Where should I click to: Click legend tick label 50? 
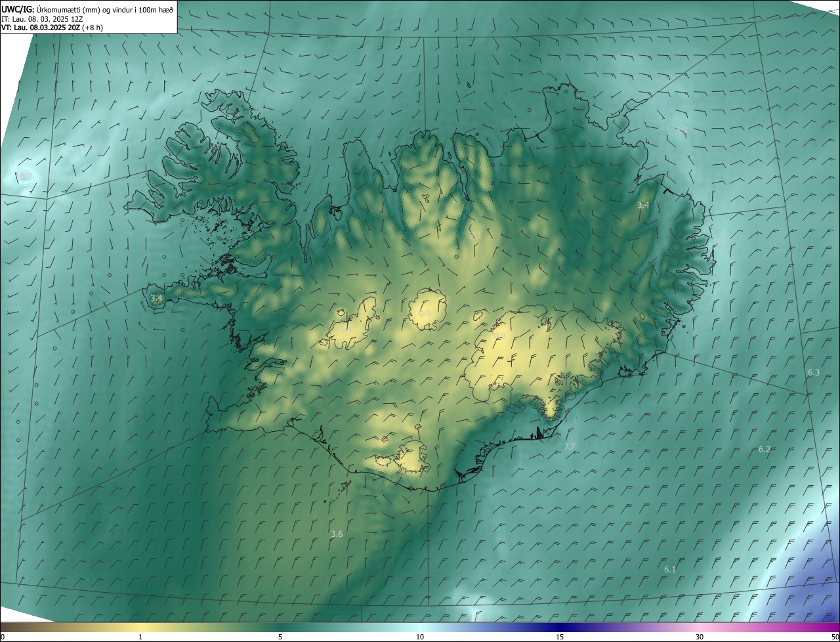(x=835, y=637)
